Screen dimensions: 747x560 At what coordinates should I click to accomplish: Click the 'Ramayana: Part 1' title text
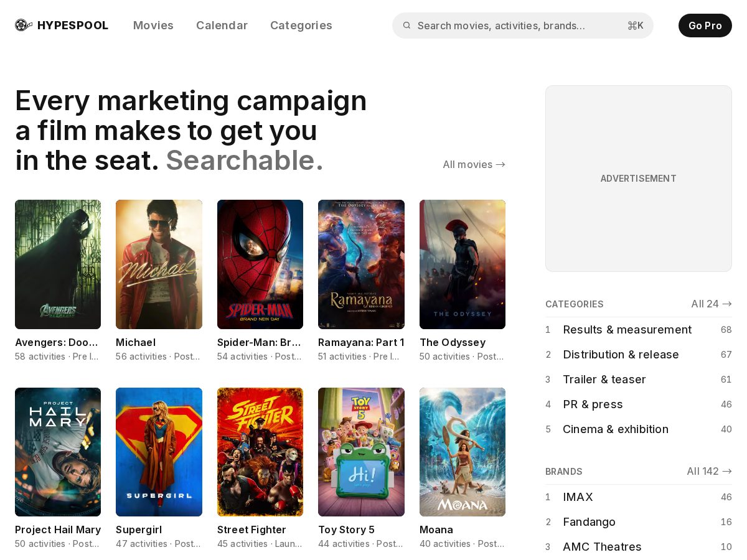(x=361, y=342)
